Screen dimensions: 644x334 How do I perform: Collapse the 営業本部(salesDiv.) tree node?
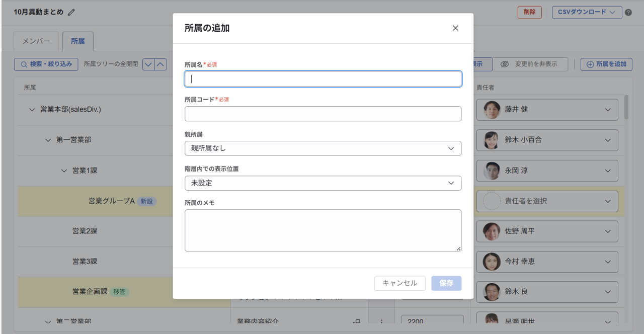click(32, 110)
